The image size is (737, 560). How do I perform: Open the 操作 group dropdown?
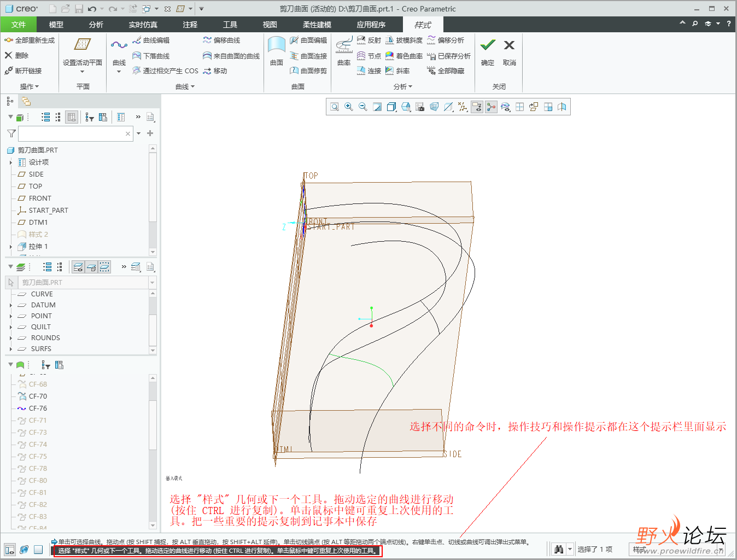tap(30, 86)
